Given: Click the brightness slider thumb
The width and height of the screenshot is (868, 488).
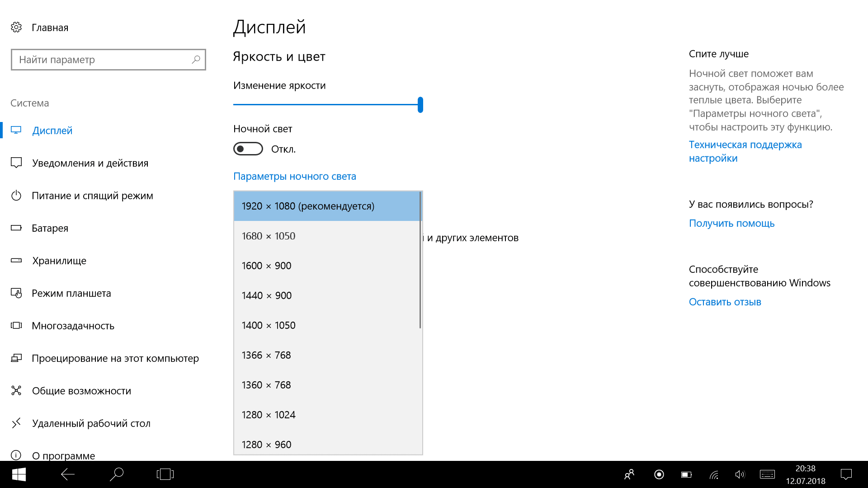Looking at the screenshot, I should pyautogui.click(x=420, y=104).
